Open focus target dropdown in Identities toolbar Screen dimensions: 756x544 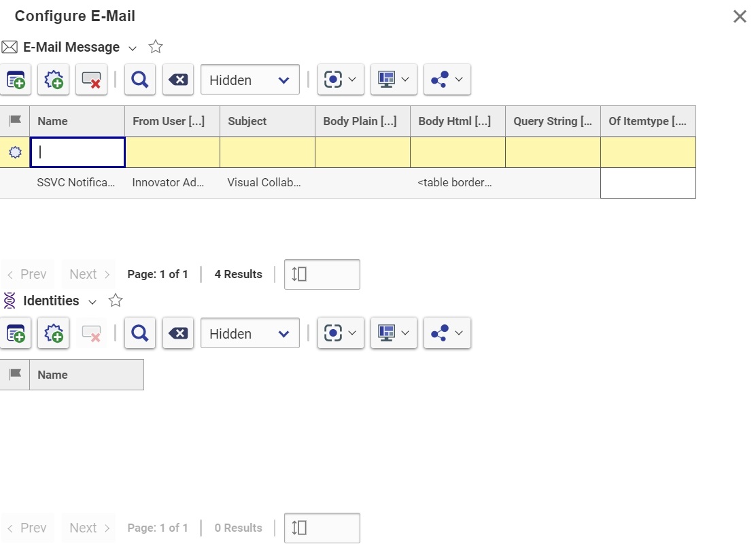(341, 333)
